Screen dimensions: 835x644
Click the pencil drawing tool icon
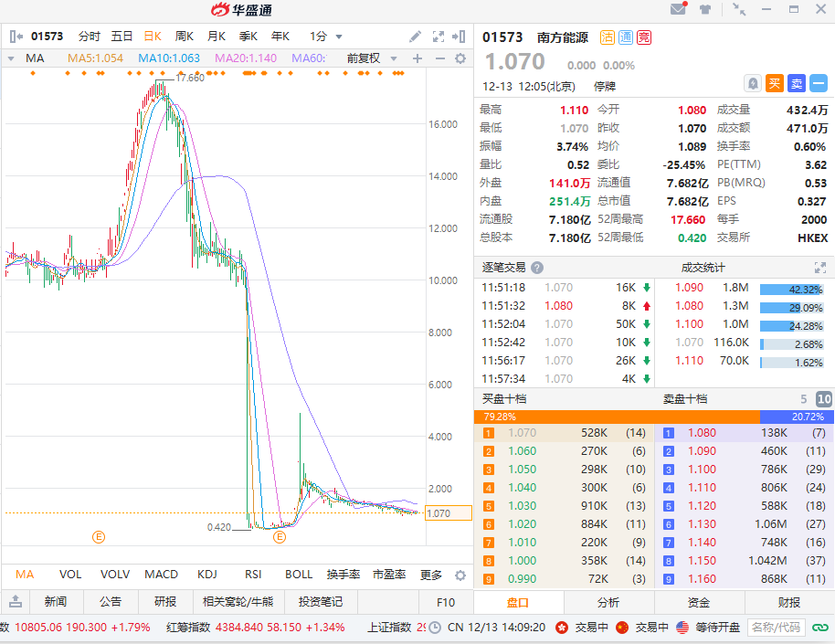(415, 37)
